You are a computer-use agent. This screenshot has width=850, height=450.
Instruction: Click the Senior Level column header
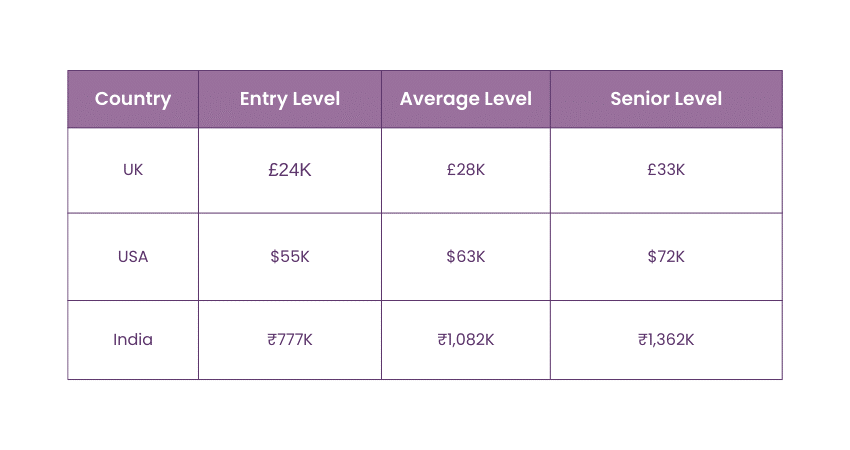click(x=666, y=99)
